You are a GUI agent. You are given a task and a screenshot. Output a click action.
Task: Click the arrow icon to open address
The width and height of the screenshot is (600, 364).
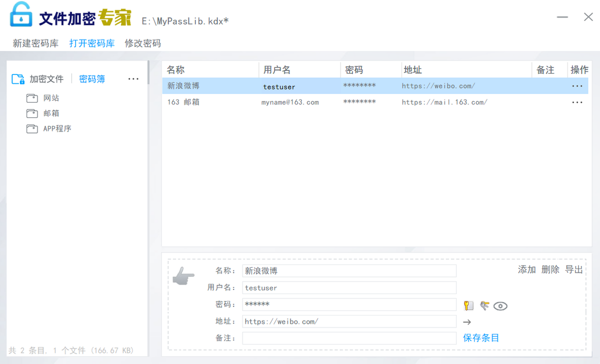[x=467, y=322]
